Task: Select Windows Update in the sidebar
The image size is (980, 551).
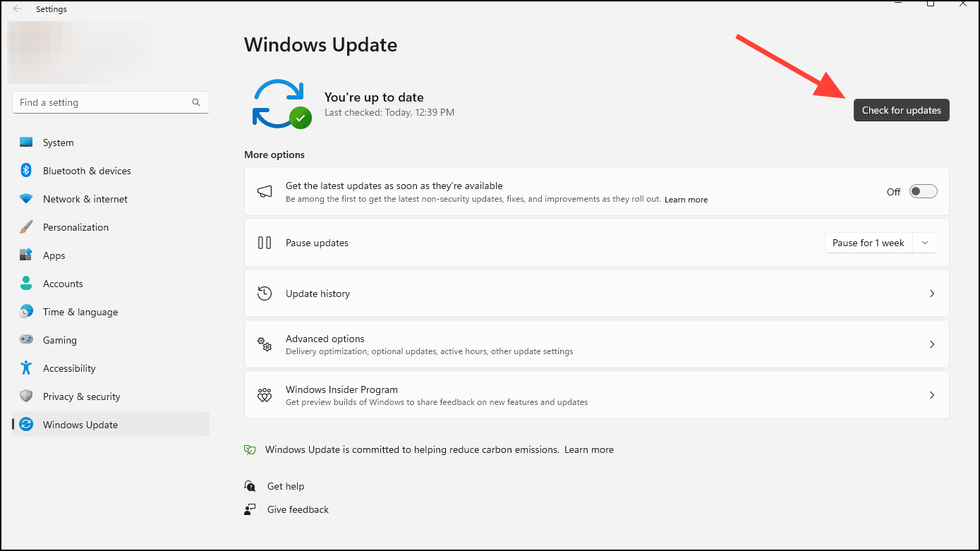Action: pyautogui.click(x=80, y=424)
